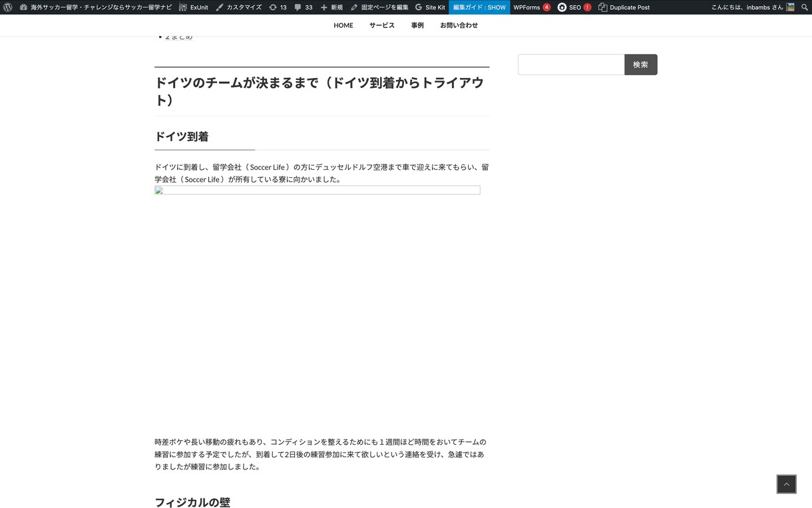Open the 事例 nav item

(x=417, y=25)
